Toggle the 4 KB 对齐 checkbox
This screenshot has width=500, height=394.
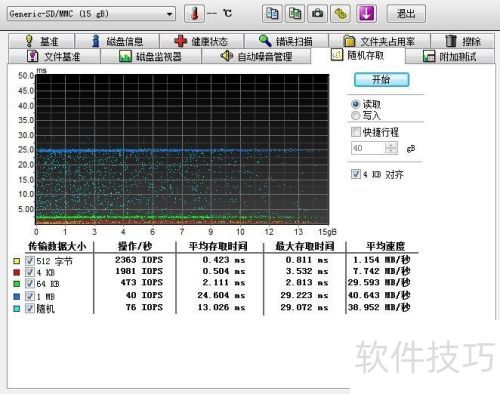[356, 174]
